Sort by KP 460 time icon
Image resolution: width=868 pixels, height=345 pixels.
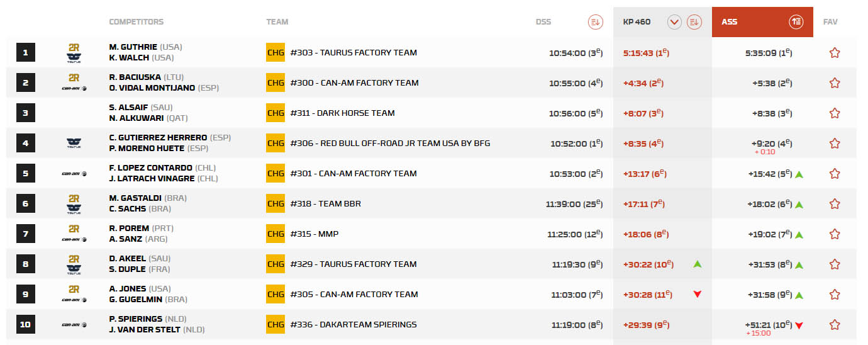click(x=694, y=22)
